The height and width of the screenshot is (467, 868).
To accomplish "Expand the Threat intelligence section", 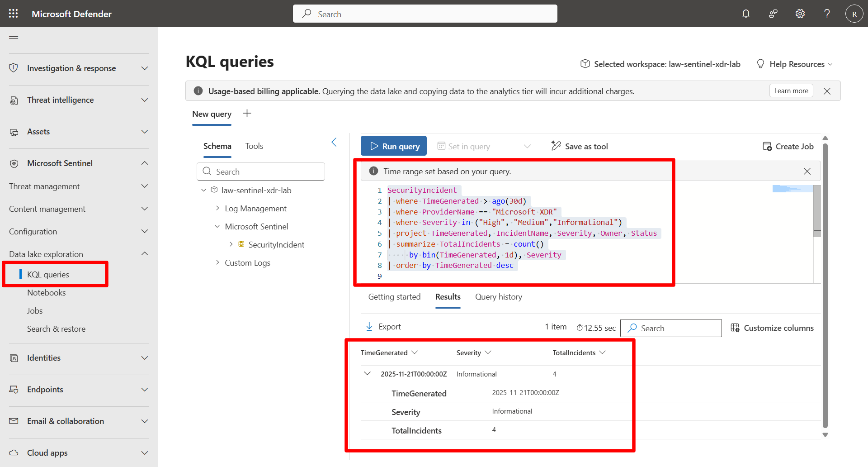I will click(145, 100).
